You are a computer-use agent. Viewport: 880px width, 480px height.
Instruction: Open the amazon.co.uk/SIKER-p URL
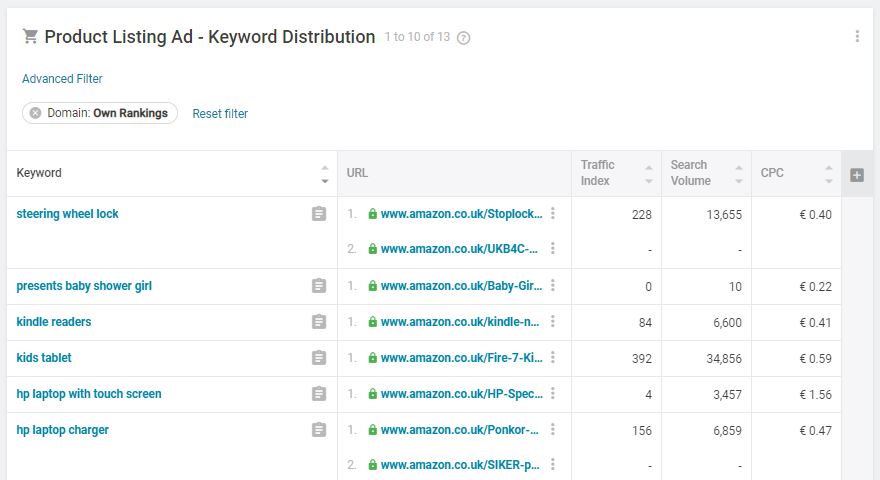point(460,465)
